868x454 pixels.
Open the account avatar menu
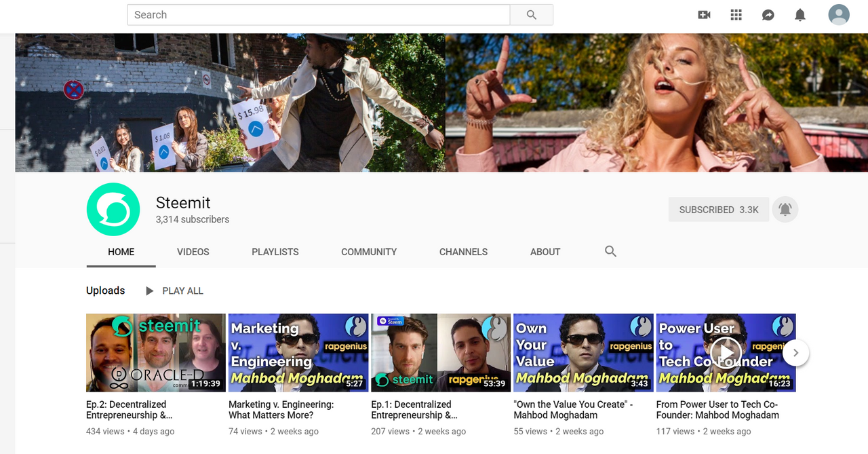pyautogui.click(x=839, y=15)
